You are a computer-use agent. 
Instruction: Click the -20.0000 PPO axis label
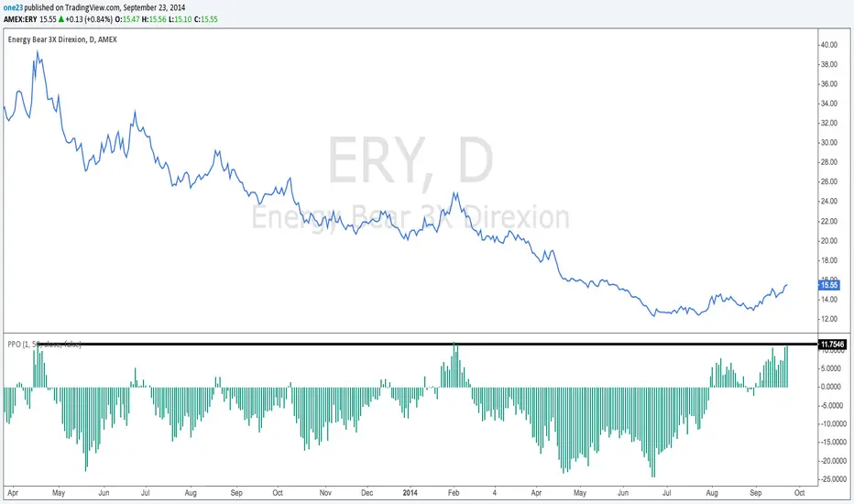(832, 461)
